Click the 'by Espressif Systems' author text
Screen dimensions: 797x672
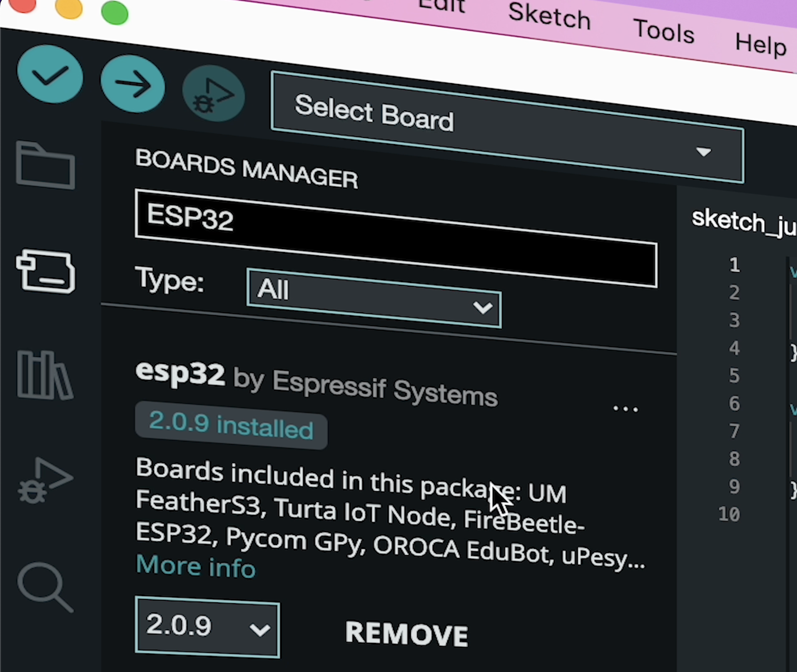[365, 388]
